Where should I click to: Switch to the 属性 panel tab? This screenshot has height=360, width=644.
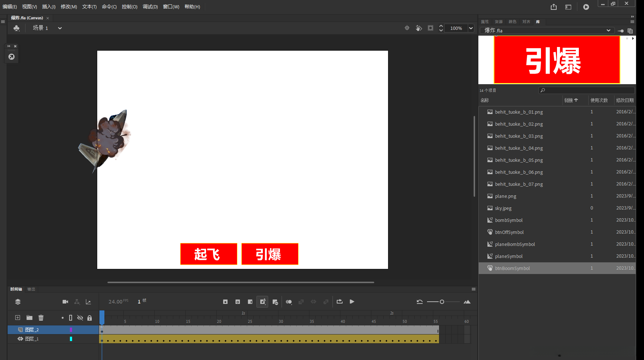(485, 22)
